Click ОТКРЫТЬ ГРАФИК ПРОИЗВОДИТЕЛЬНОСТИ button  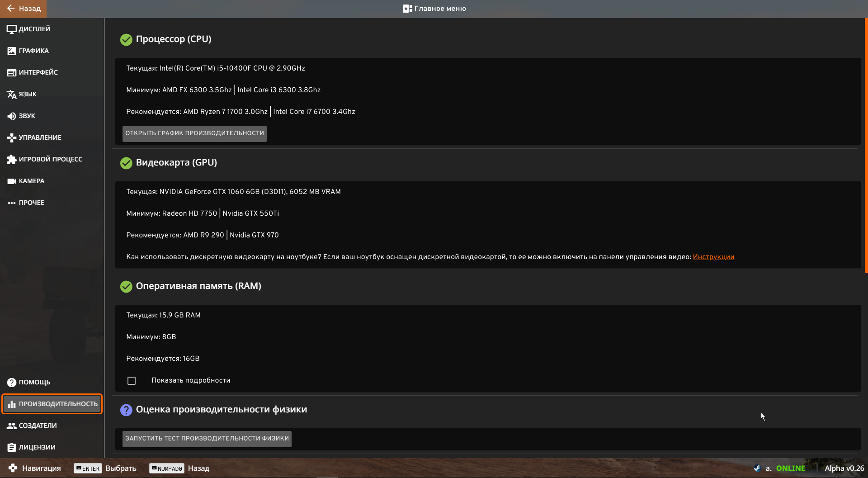pos(194,133)
